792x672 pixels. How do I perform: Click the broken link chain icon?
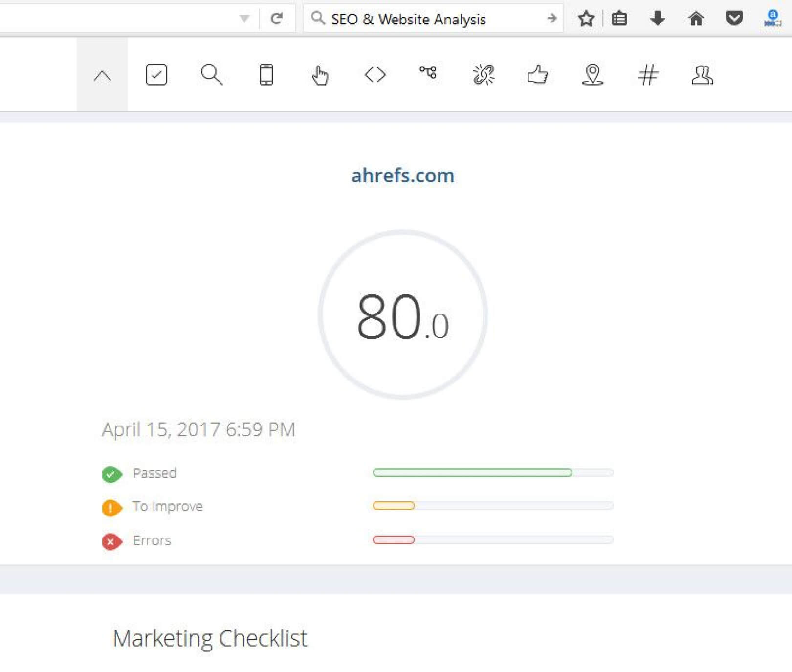tap(484, 75)
